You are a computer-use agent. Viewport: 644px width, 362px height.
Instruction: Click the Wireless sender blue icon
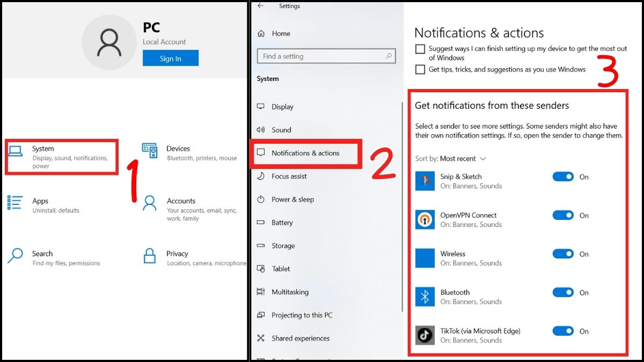pos(425,258)
